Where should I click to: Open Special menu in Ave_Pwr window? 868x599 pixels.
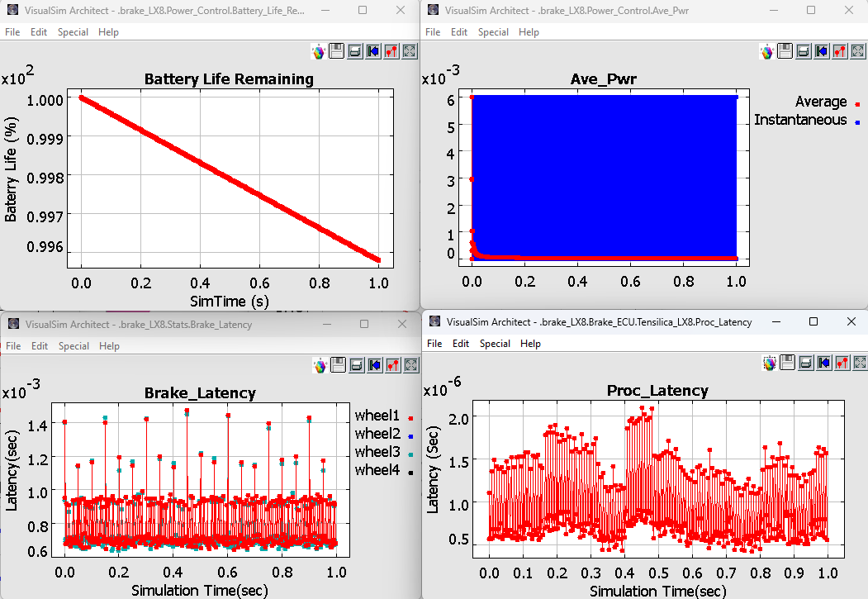tap(493, 32)
